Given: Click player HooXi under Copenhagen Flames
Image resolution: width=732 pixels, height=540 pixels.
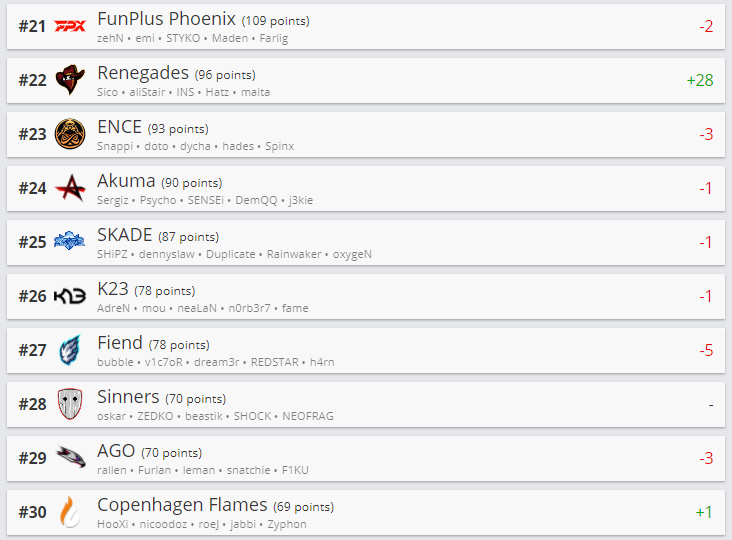Looking at the screenshot, I should (x=112, y=524).
